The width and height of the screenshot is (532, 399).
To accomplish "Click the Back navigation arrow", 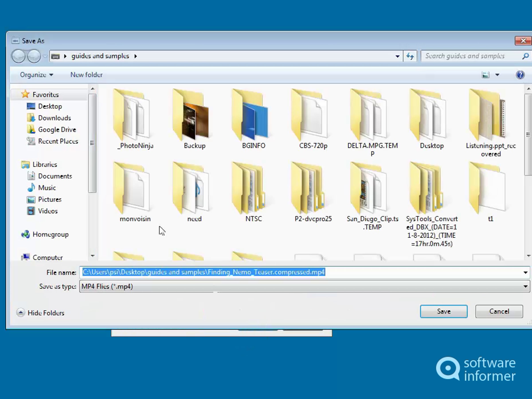I will 18,56.
